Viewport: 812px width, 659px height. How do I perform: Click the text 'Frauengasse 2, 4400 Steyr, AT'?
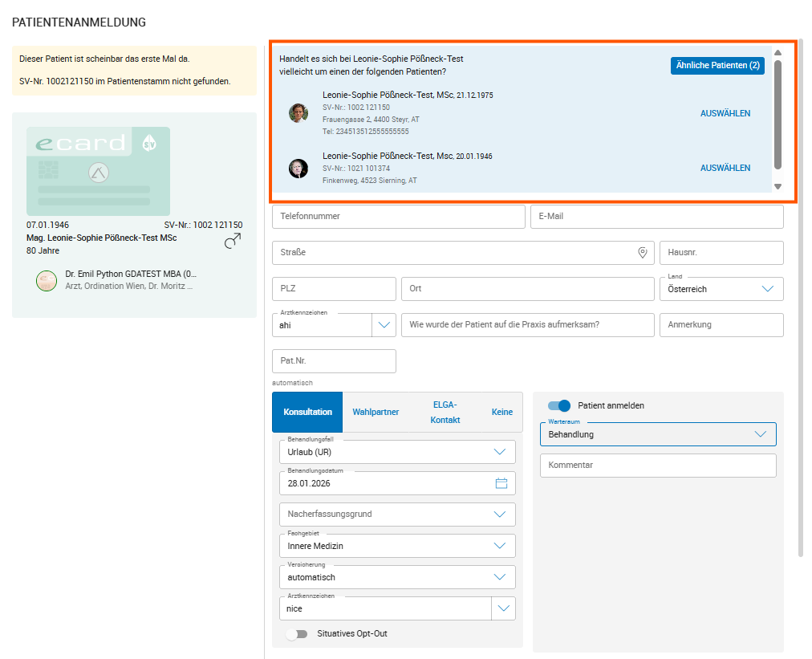coord(371,119)
